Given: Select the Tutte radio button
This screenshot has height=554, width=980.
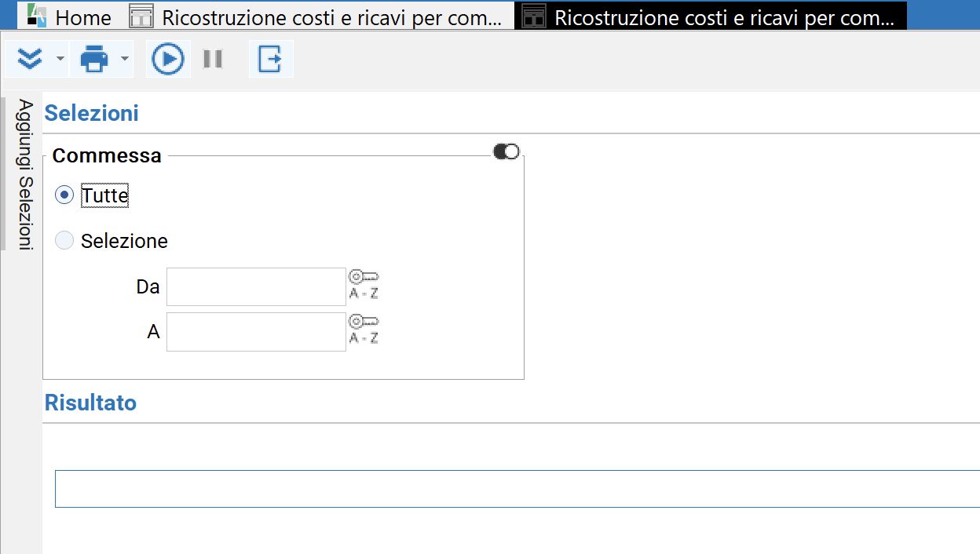Looking at the screenshot, I should point(64,195).
